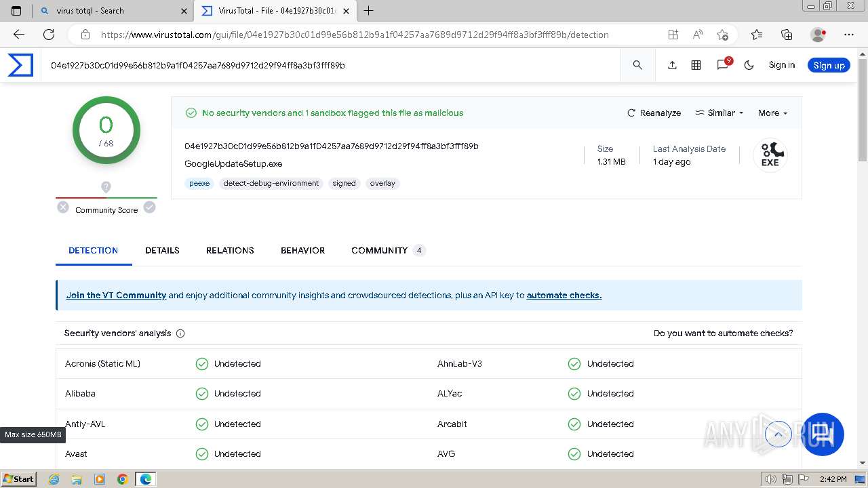Click the AhnLab-V3 vendor name

[x=460, y=364]
